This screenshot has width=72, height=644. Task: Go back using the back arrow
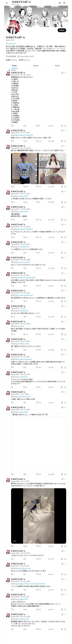pos(7,3)
